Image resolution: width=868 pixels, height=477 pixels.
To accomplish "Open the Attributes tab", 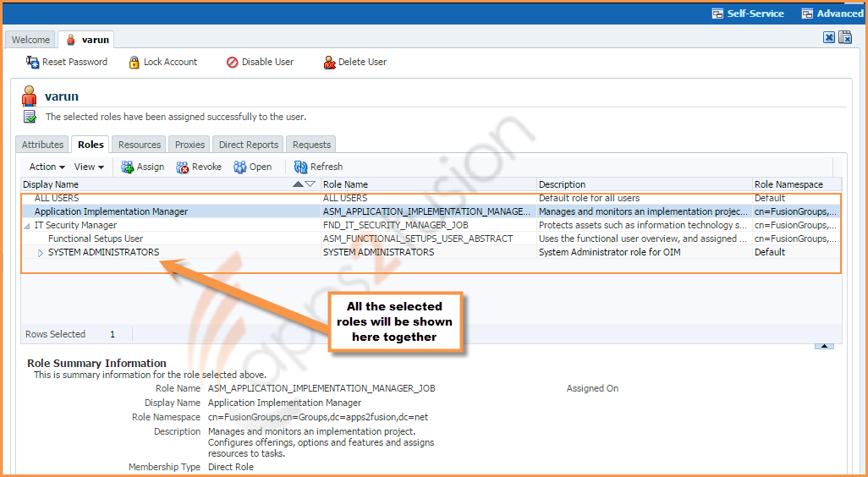I will click(42, 145).
